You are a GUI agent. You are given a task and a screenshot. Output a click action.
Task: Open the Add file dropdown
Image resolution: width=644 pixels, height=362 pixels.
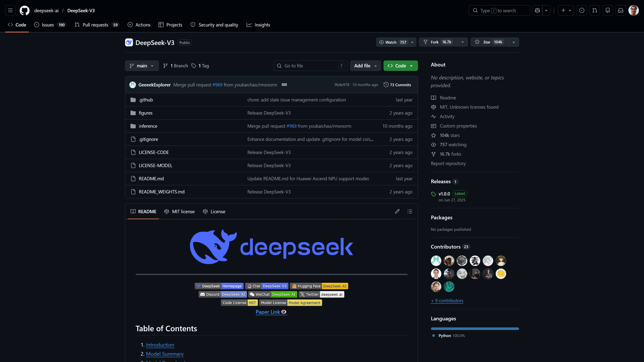365,66
